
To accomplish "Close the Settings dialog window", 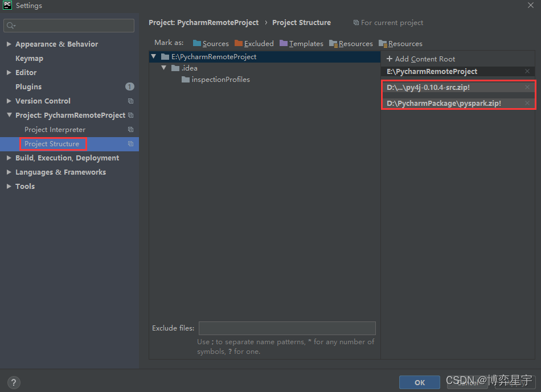I will pyautogui.click(x=530, y=5).
